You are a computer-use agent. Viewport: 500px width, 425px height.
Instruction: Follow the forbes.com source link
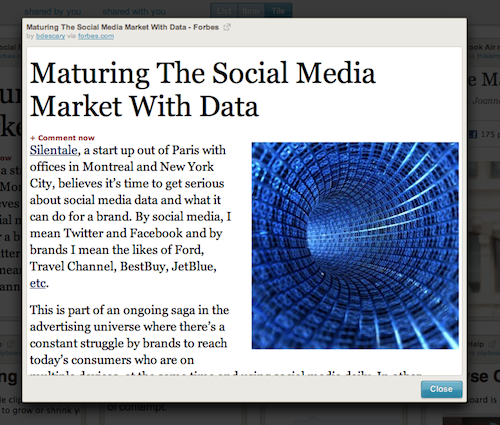coord(96,36)
